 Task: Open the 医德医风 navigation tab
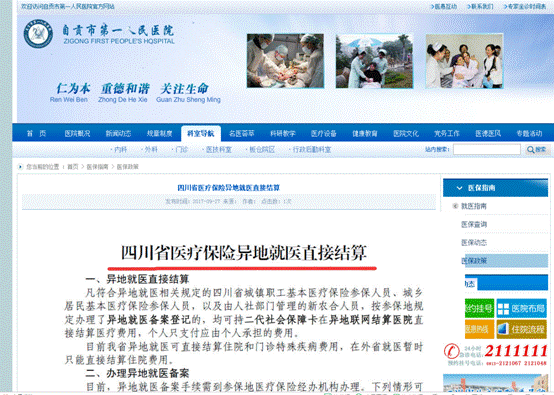point(488,133)
